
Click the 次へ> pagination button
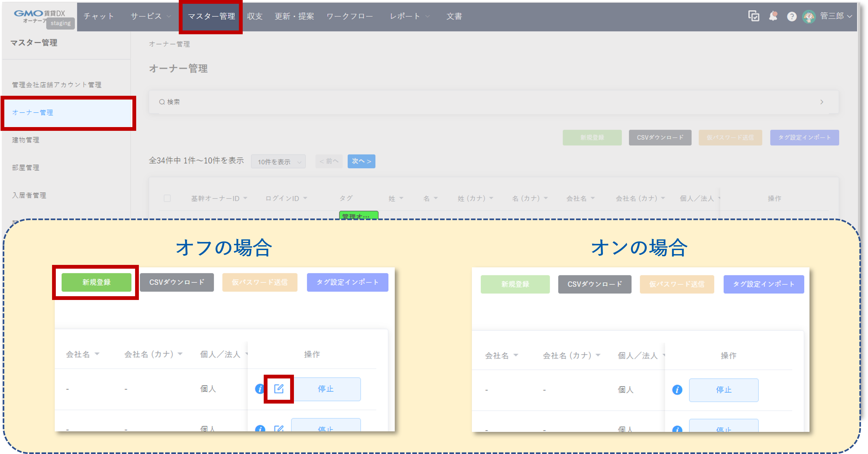(x=361, y=161)
